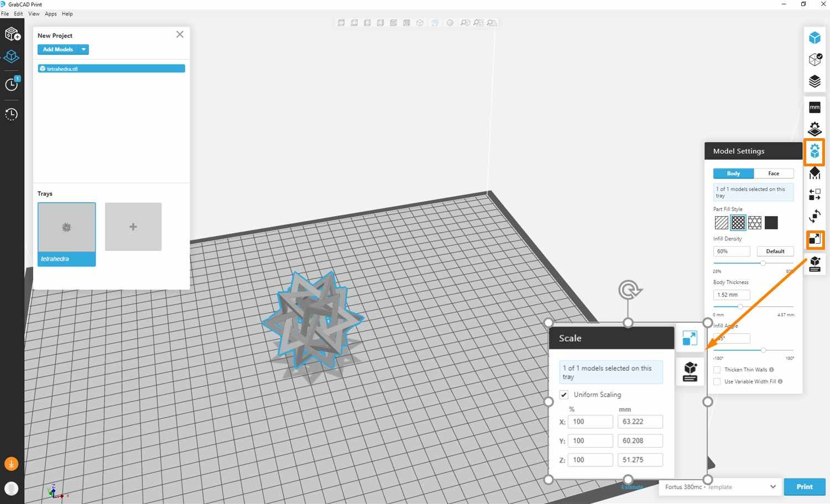This screenshot has height=504, width=830.
Task: Click the info icon next to Thicken Thin Walls
Action: coord(771,370)
